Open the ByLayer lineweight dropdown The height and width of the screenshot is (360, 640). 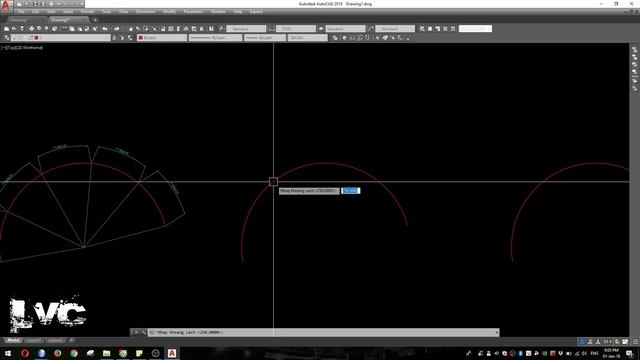265,38
